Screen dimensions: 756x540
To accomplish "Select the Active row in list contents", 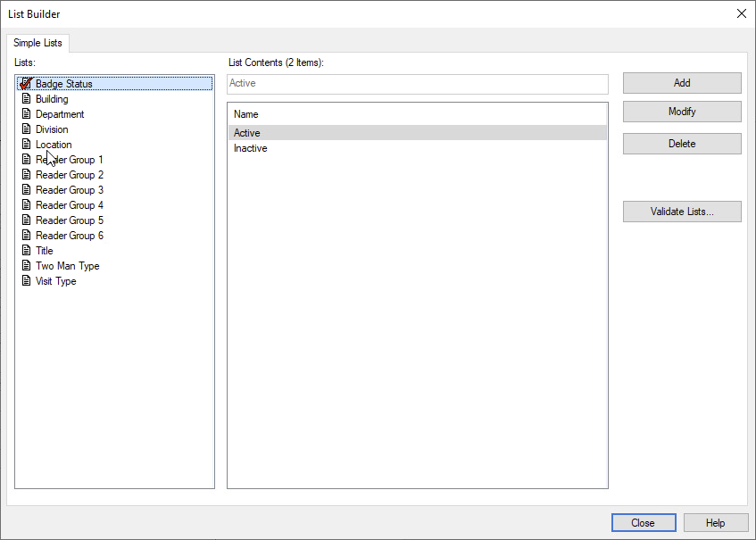I will click(x=247, y=133).
